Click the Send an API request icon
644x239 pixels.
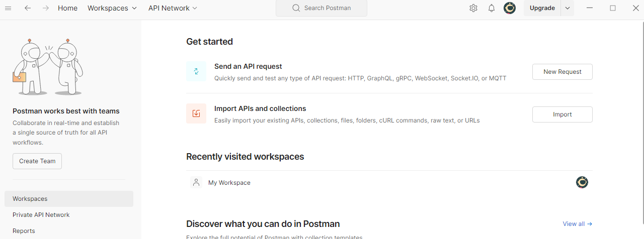[x=196, y=71]
